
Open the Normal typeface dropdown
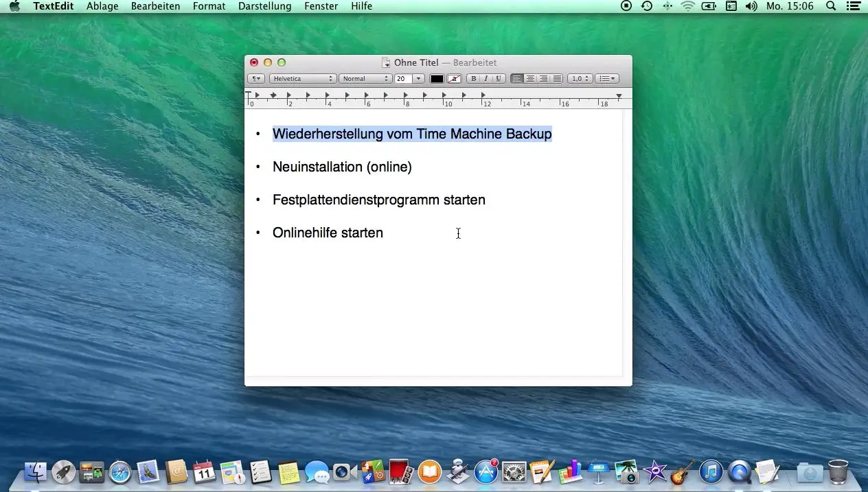pos(365,79)
